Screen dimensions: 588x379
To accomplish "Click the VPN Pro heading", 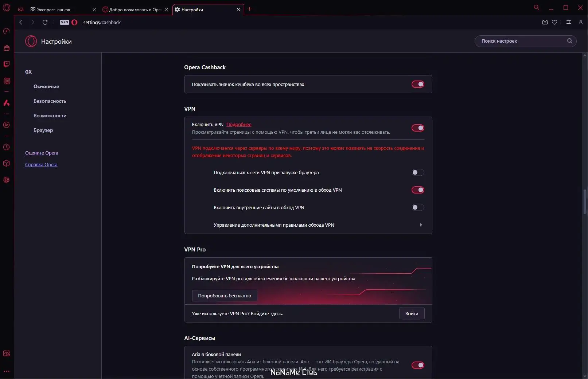I will (x=195, y=249).
